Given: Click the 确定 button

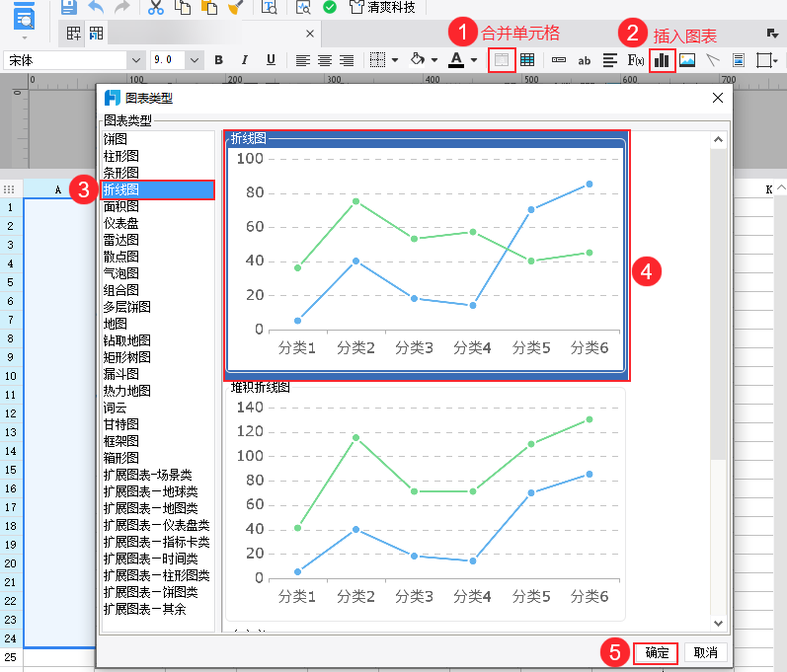Looking at the screenshot, I should (x=657, y=653).
